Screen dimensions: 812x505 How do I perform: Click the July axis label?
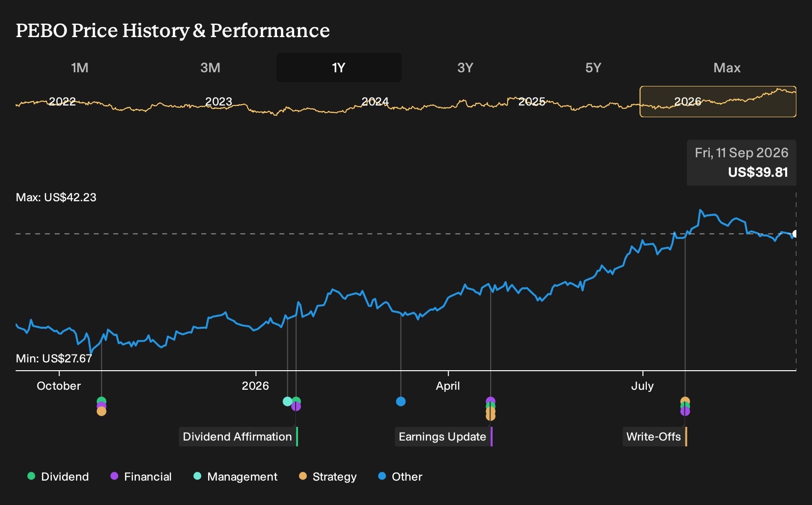click(x=642, y=386)
